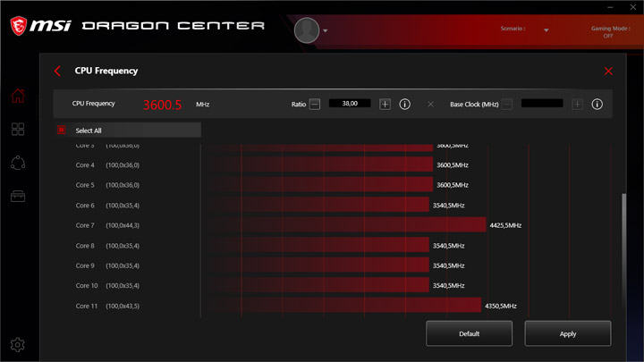This screenshot has width=644, height=362.
Task: Open settings gear icon
Action: coord(18,345)
